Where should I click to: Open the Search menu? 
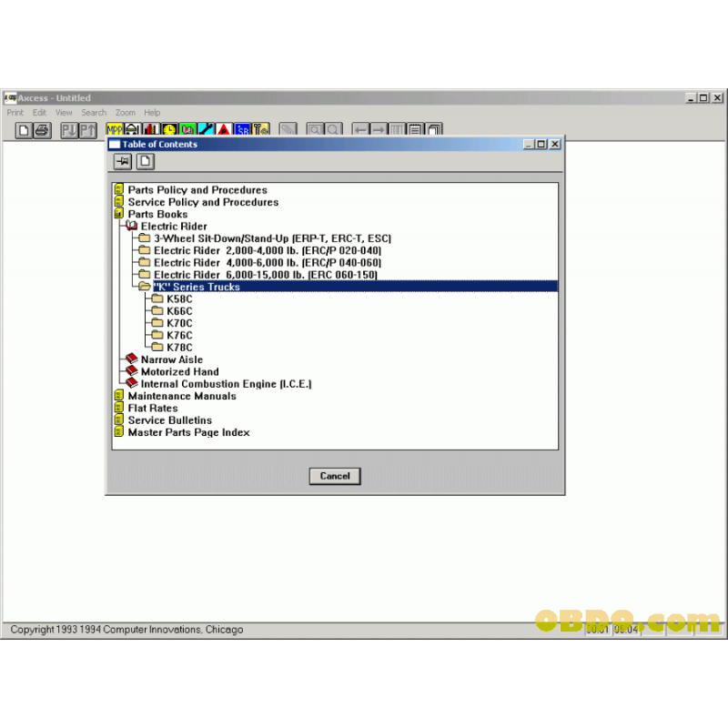pyautogui.click(x=94, y=112)
